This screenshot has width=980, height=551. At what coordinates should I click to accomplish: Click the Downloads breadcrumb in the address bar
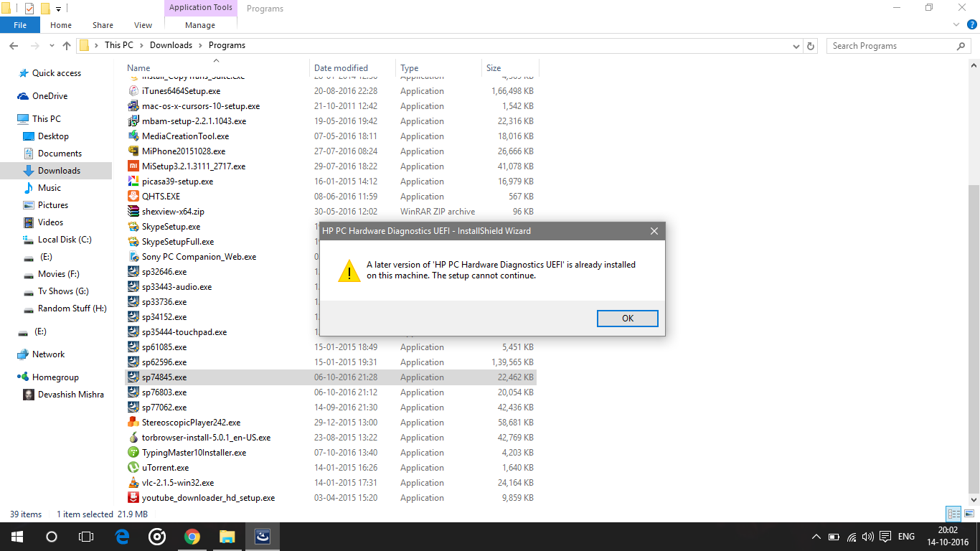tap(171, 45)
